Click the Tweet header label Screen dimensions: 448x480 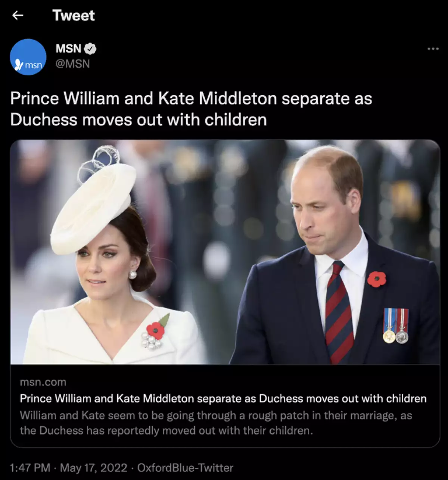pyautogui.click(x=74, y=15)
